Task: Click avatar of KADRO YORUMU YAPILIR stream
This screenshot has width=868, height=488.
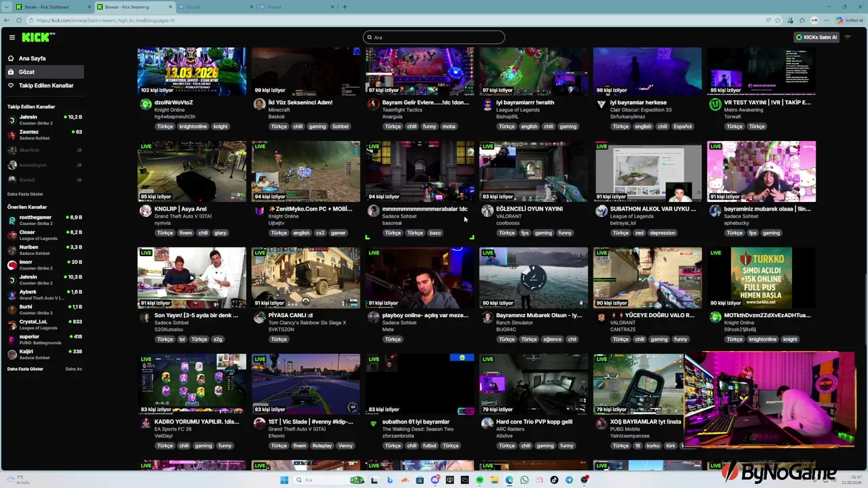Action: (146, 424)
